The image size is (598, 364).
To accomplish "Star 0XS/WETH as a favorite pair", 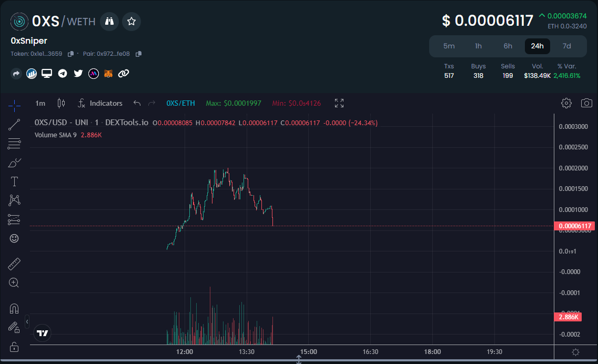I will point(131,21).
